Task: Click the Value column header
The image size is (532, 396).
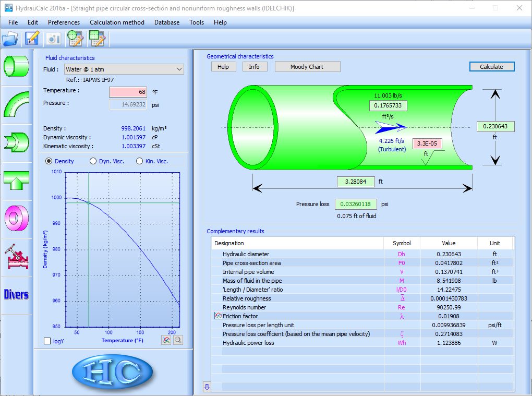Action: 449,243
